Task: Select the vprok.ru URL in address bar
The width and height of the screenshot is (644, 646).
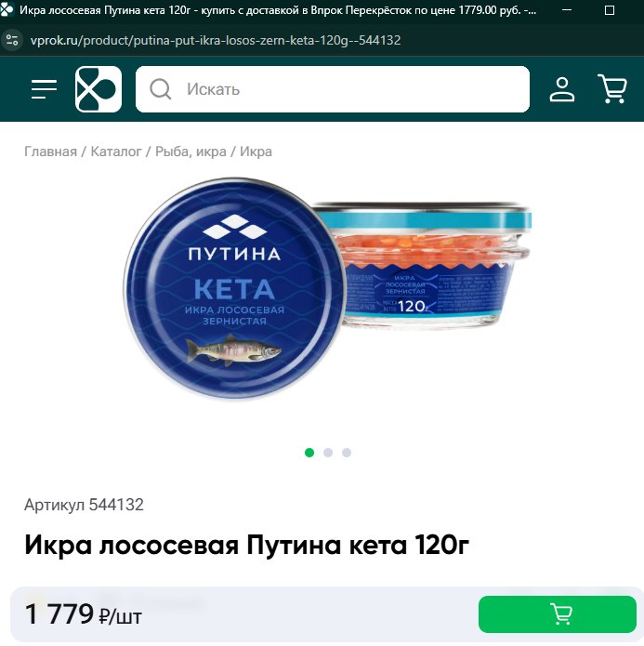Action: pyautogui.click(x=216, y=40)
